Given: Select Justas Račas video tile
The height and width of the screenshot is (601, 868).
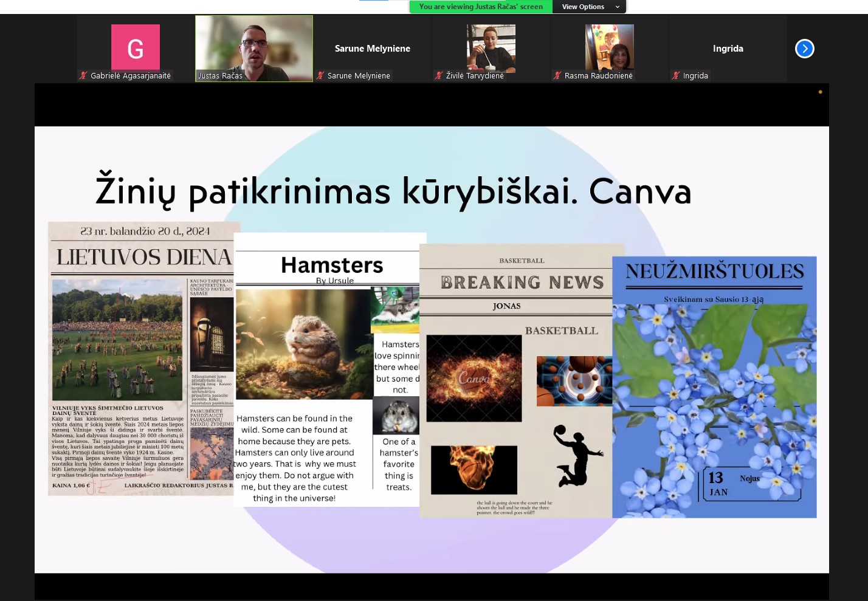Looking at the screenshot, I should point(254,49).
